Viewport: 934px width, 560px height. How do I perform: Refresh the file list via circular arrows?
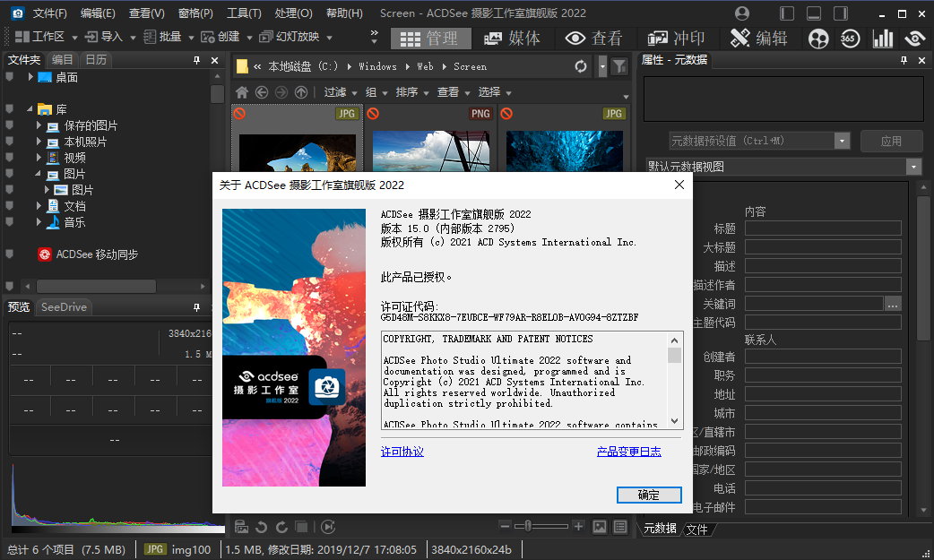click(581, 66)
